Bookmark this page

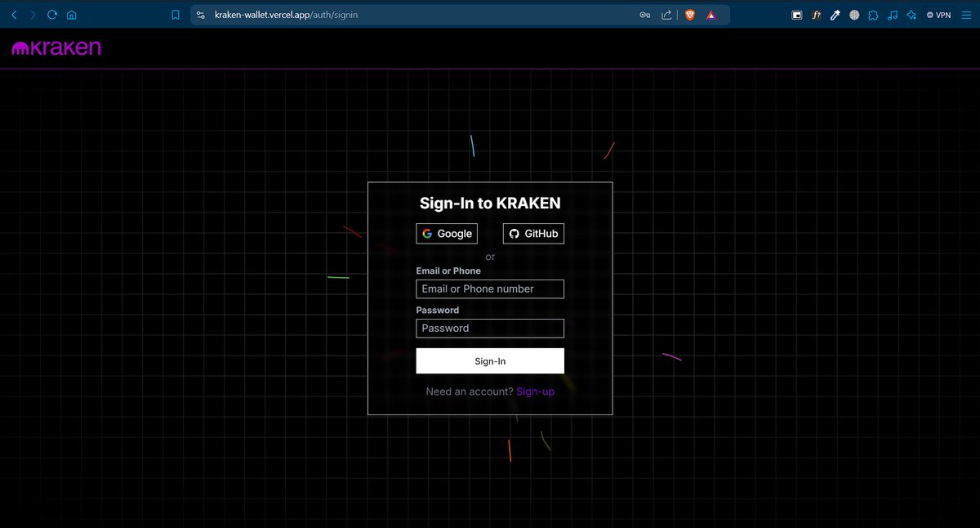[x=175, y=15]
